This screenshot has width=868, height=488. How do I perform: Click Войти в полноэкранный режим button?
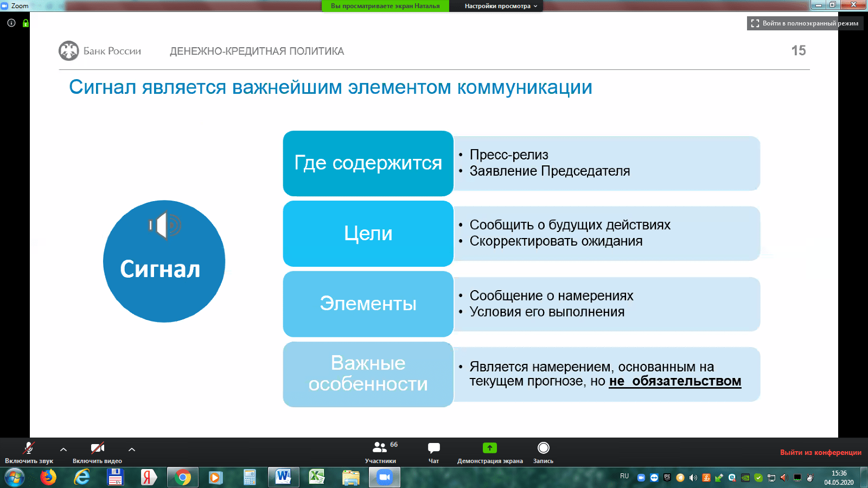[x=805, y=23]
